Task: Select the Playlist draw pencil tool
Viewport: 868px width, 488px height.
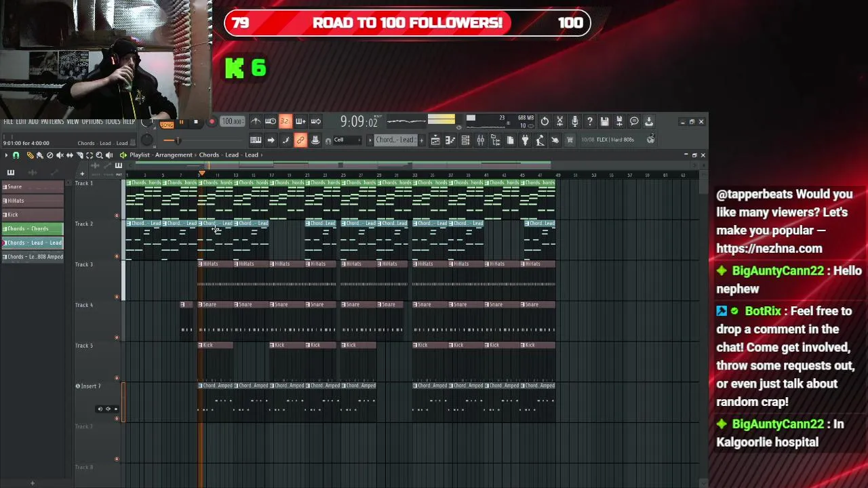Action: (x=30, y=155)
